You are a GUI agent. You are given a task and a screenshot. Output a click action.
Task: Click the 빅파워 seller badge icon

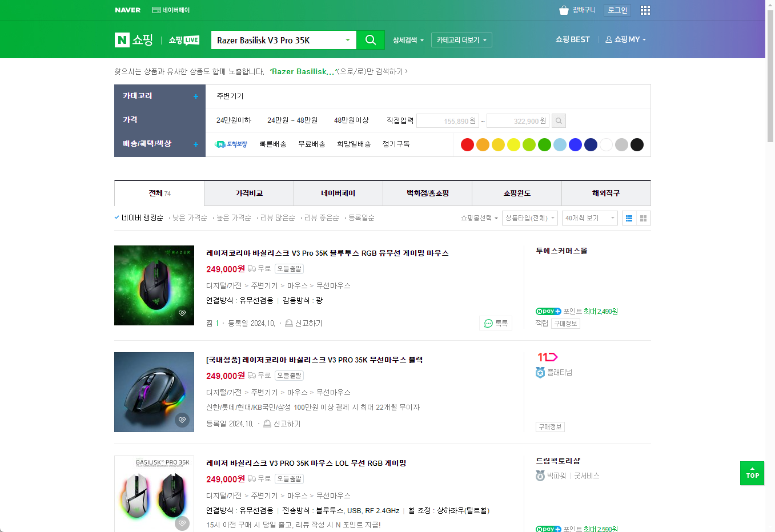pos(540,475)
